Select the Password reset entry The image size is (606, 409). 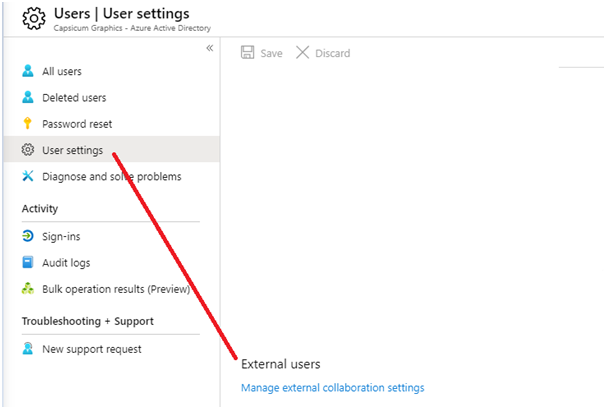coord(77,124)
